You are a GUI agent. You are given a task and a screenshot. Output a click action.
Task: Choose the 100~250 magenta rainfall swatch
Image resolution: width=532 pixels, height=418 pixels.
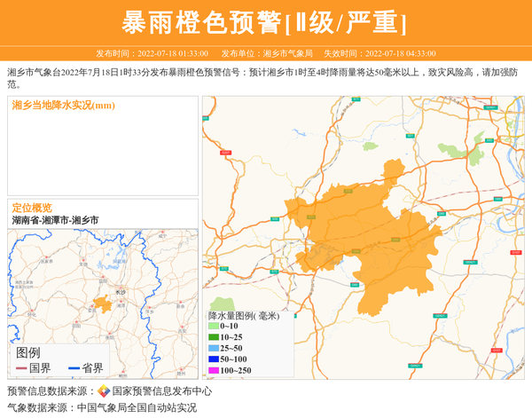coord(213,370)
